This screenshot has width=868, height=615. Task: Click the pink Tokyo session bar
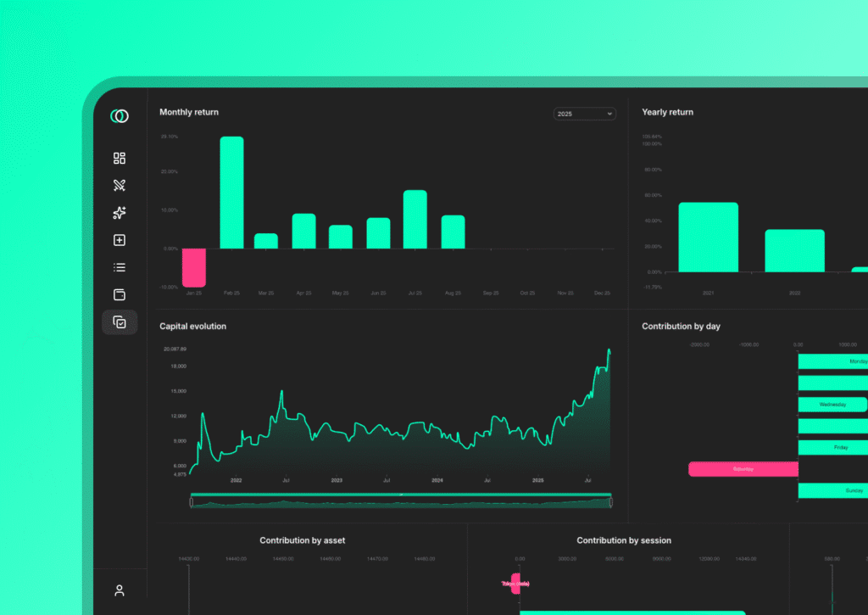coord(515,584)
